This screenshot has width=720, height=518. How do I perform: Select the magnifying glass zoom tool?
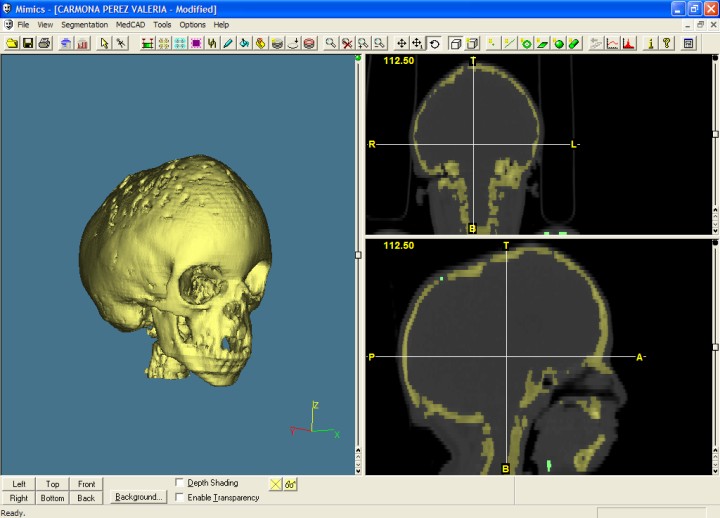[331, 43]
